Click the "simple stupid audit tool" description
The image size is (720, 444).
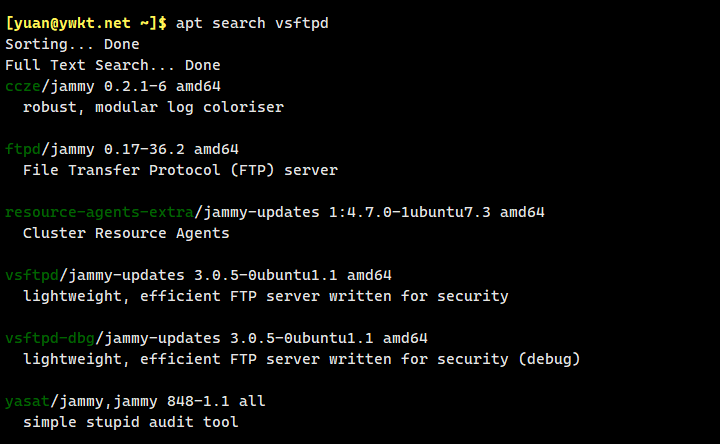[130, 422]
